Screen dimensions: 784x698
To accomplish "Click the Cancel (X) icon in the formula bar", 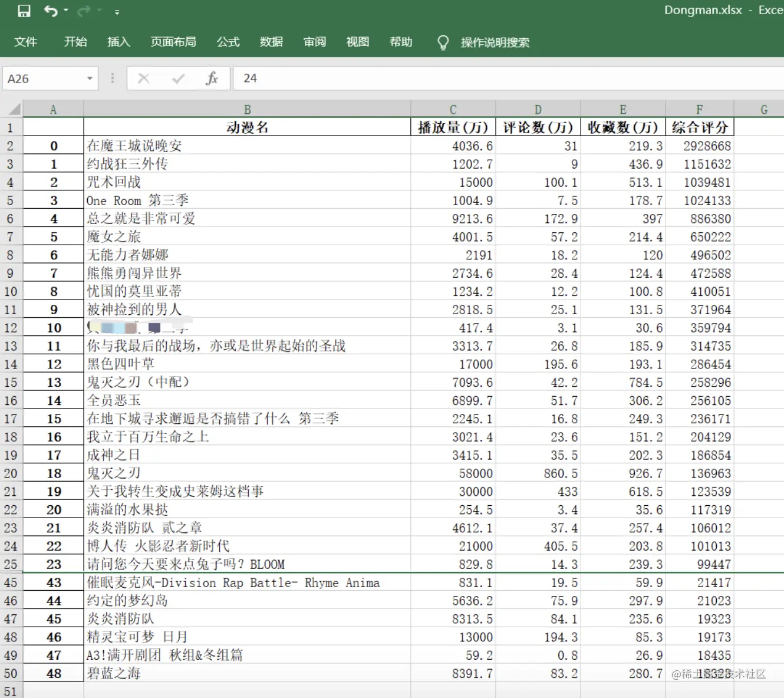I will pos(143,78).
